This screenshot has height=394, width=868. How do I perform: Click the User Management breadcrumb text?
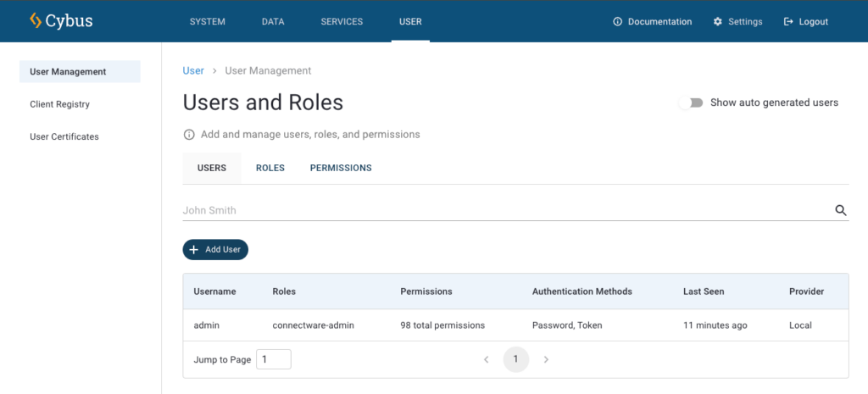click(268, 71)
